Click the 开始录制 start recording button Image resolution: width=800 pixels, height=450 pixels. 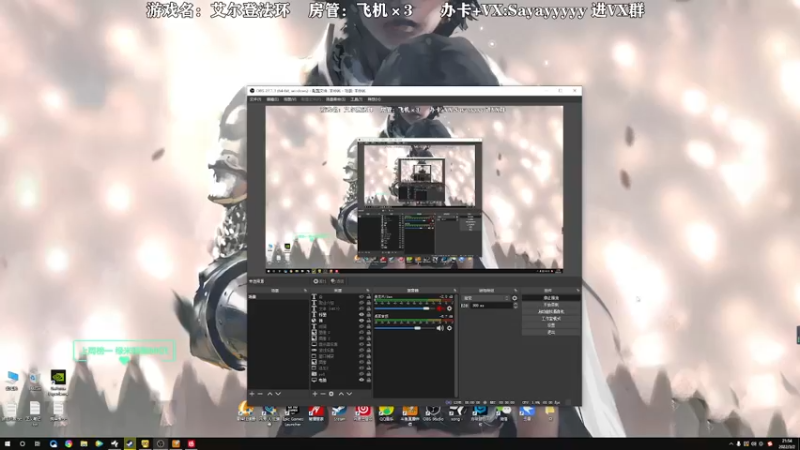pos(551,305)
